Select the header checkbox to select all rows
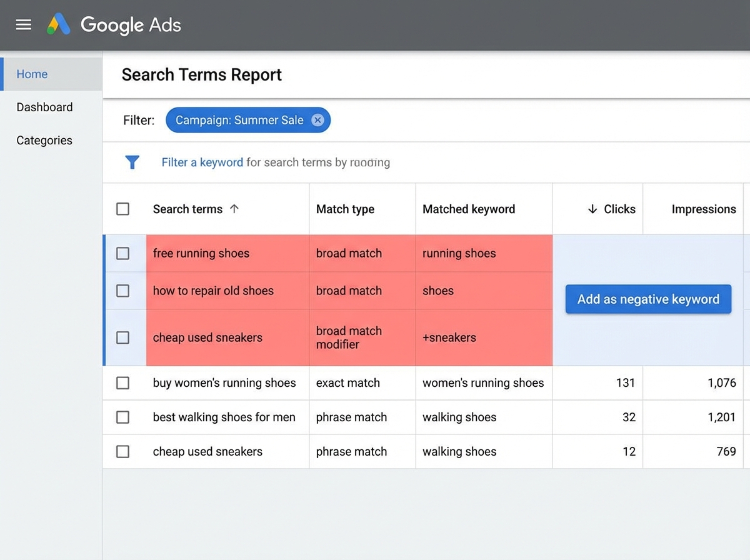Viewport: 750px width, 560px height. click(x=122, y=209)
